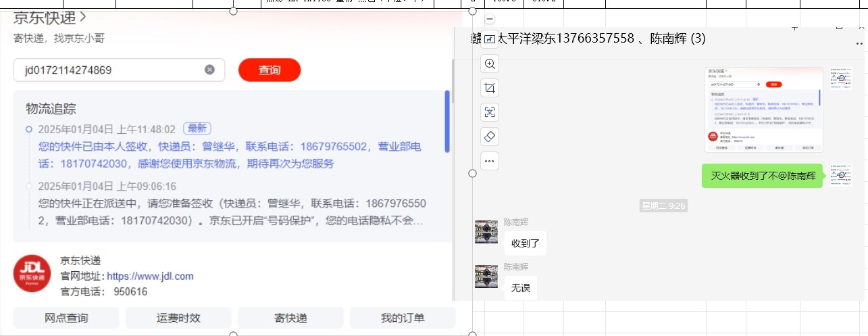This screenshot has width=868, height=336.
Task: Click 陈南辉's avatar beside 无误
Action: [x=486, y=277]
